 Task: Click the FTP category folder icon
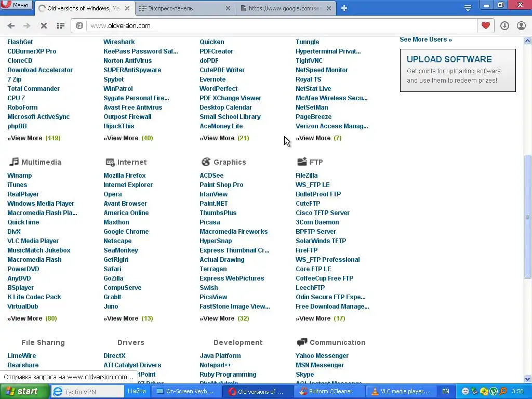click(x=302, y=162)
